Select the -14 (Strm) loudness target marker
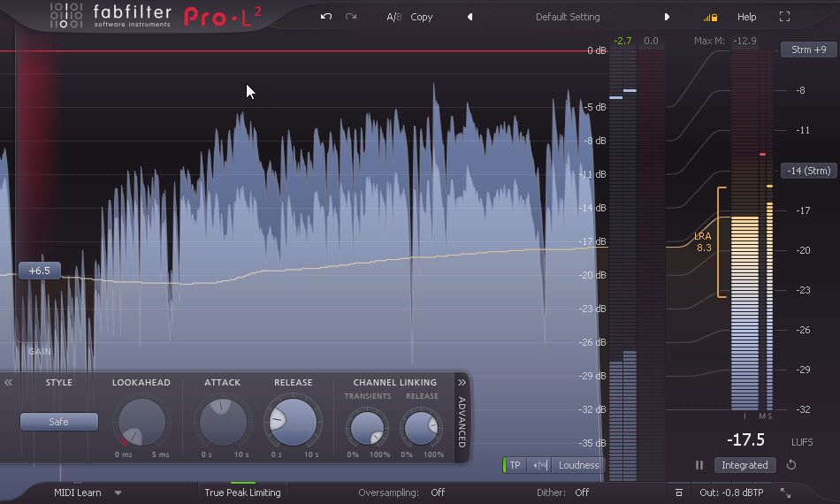This screenshot has width=840, height=504. [x=808, y=171]
